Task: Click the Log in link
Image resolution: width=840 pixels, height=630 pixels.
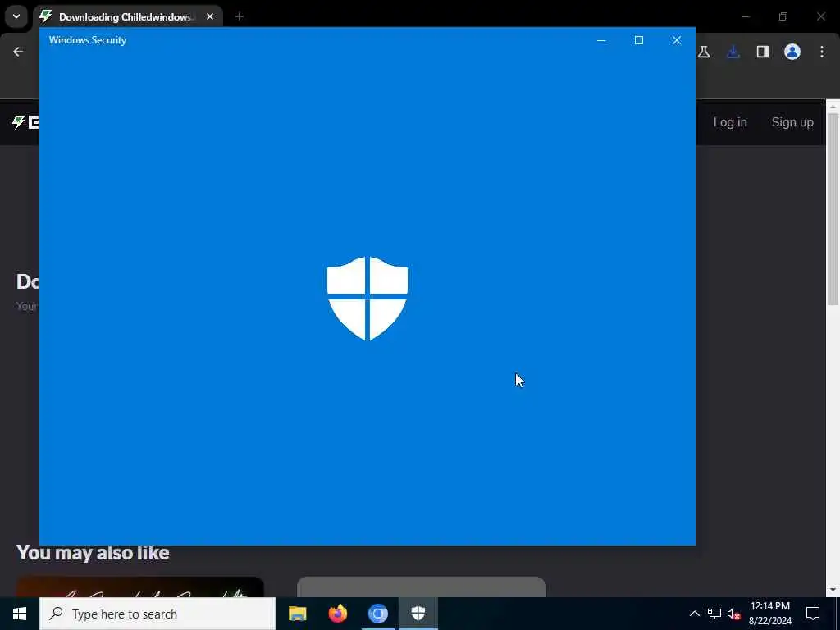Action: [x=729, y=122]
